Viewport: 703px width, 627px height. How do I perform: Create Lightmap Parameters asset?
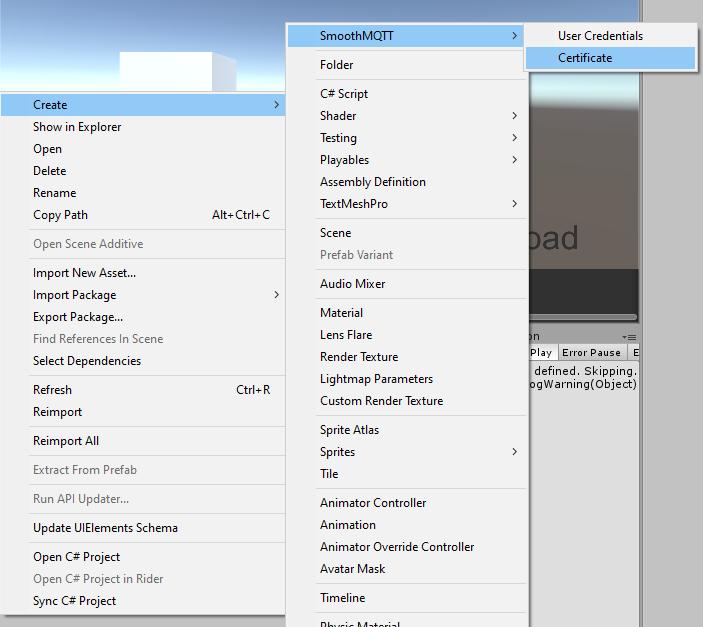pyautogui.click(x=406, y=379)
